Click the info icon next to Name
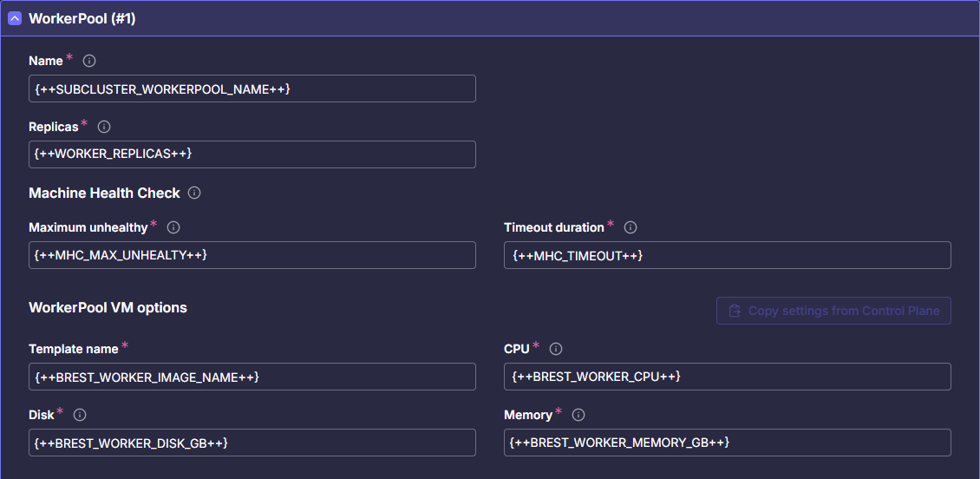980x479 pixels. pos(88,61)
